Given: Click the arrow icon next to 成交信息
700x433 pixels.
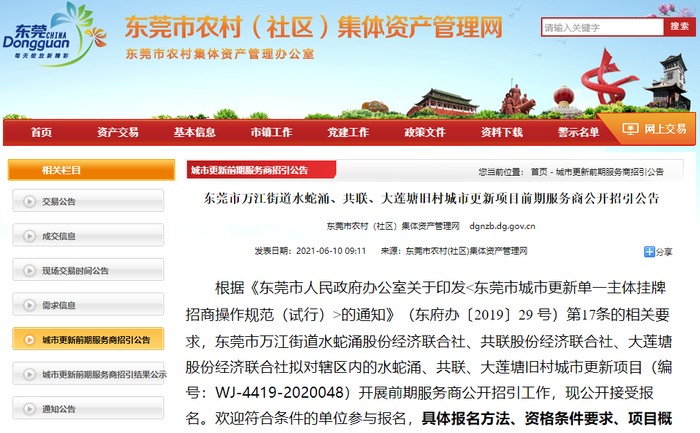Looking at the screenshot, I should (x=29, y=236).
